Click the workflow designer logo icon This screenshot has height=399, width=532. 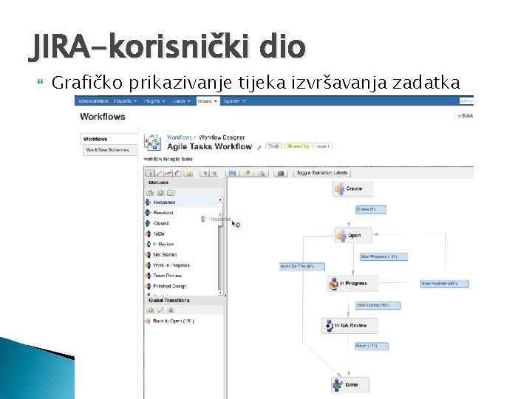click(153, 142)
